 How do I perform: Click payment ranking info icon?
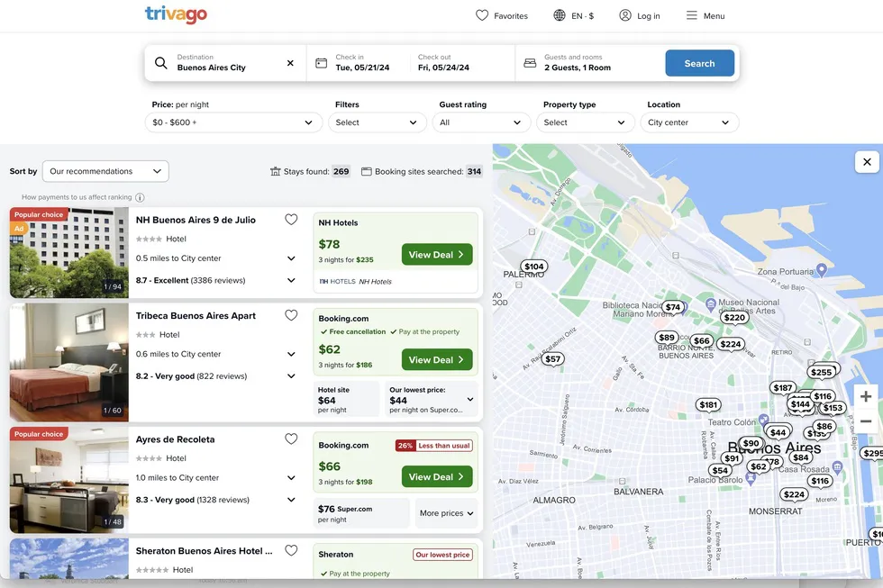[140, 197]
